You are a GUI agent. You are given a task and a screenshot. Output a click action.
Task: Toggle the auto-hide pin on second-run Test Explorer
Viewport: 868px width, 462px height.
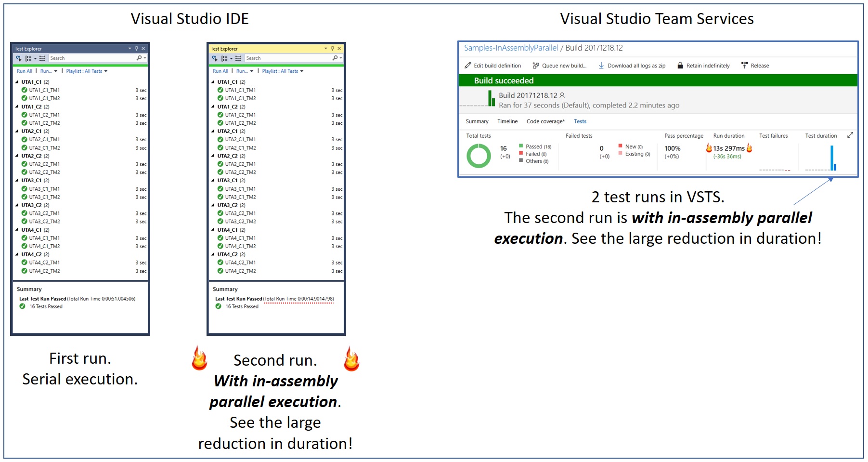coord(333,49)
